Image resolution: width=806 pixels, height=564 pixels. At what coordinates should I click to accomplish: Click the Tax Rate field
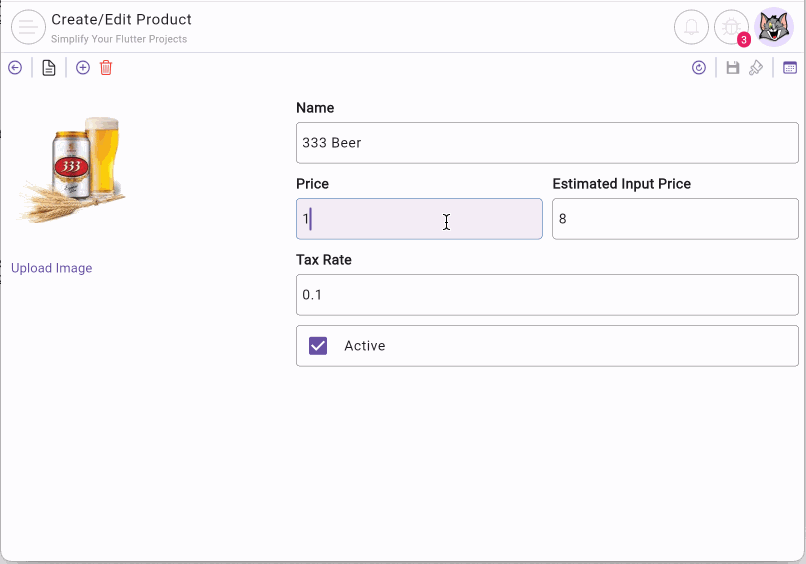[x=547, y=295]
